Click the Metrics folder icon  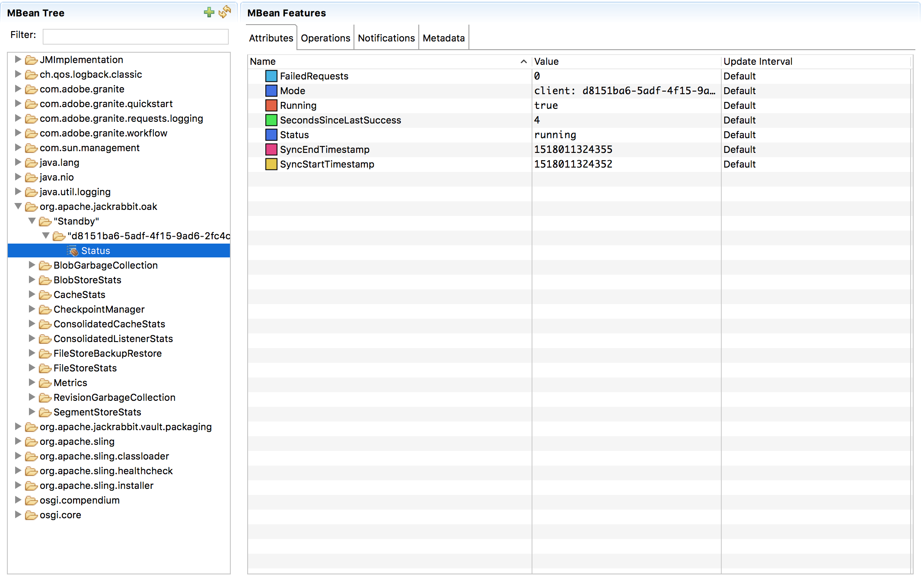click(45, 383)
